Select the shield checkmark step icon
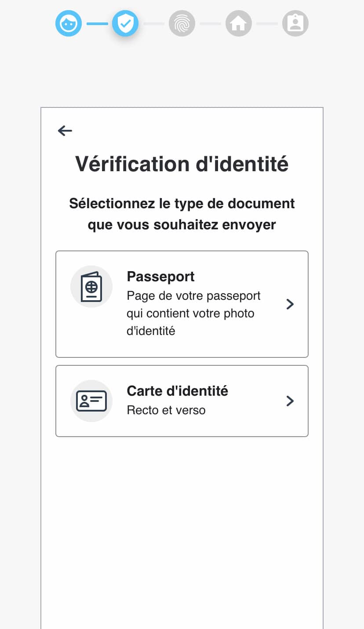Screen dimensions: 364x629 125,23
